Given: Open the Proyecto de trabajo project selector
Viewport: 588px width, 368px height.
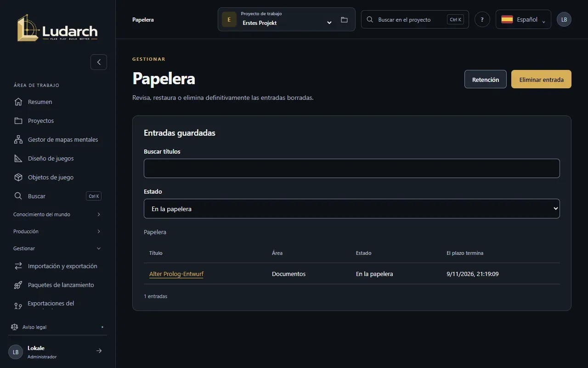Looking at the screenshot, I should tap(287, 19).
